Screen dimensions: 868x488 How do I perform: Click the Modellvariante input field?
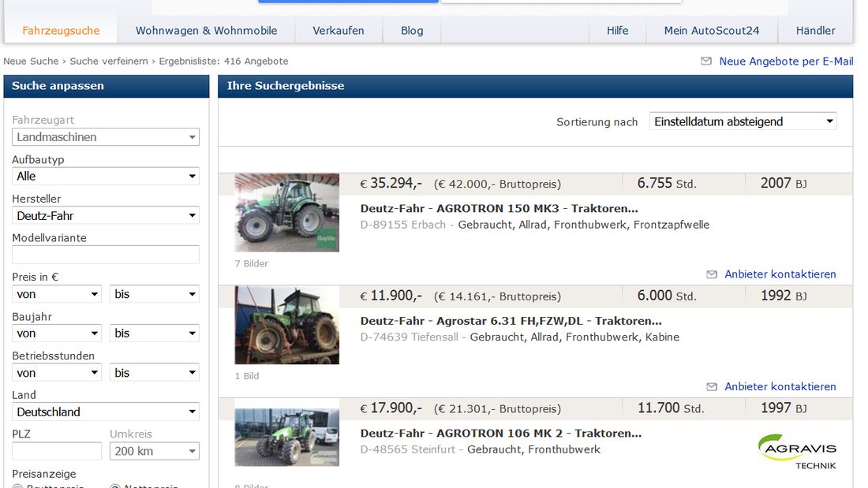[106, 255]
